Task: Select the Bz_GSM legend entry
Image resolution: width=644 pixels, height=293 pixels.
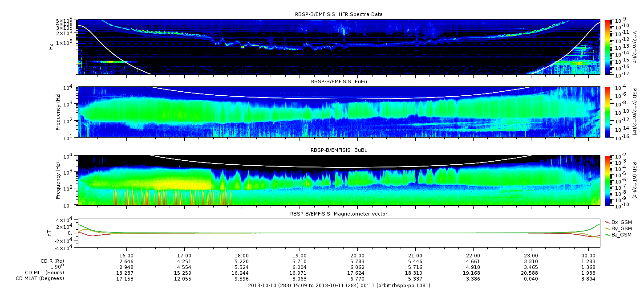Action: (x=621, y=234)
